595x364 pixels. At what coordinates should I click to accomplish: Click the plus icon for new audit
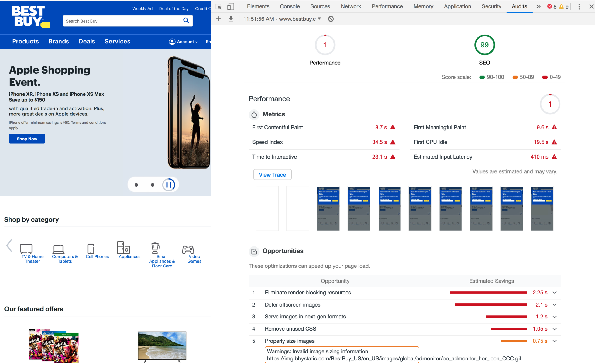coord(218,19)
